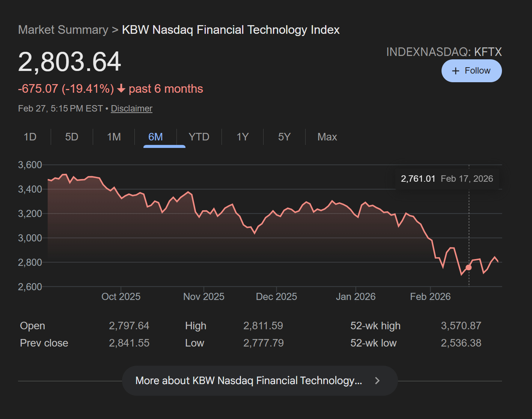This screenshot has height=419, width=532.
Task: Click the Jan 2026 axis label
Action: (356, 297)
